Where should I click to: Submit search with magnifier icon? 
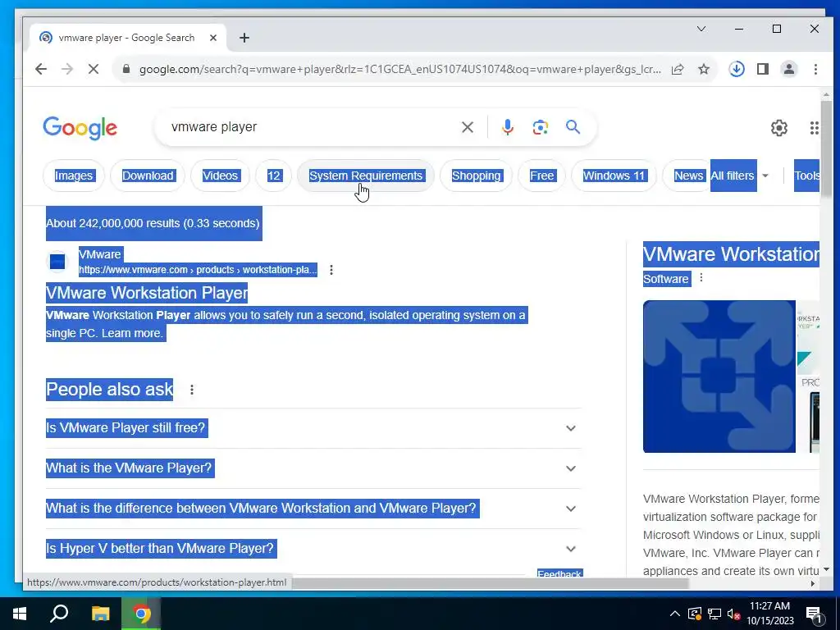[573, 127]
